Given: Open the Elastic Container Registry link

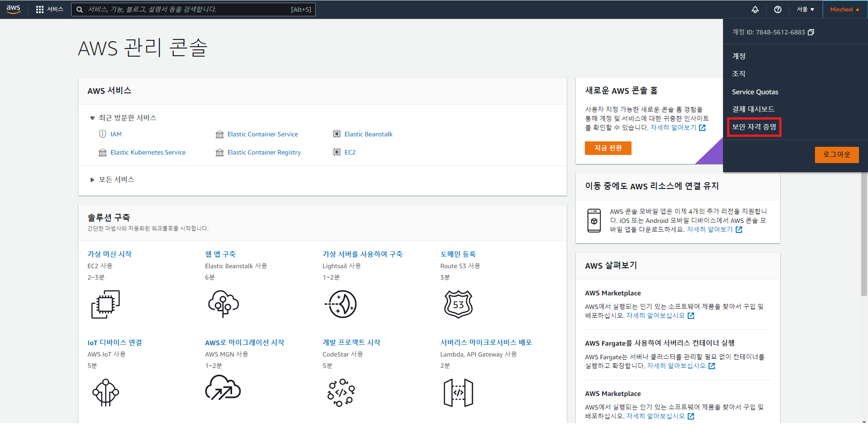Looking at the screenshot, I should [264, 152].
